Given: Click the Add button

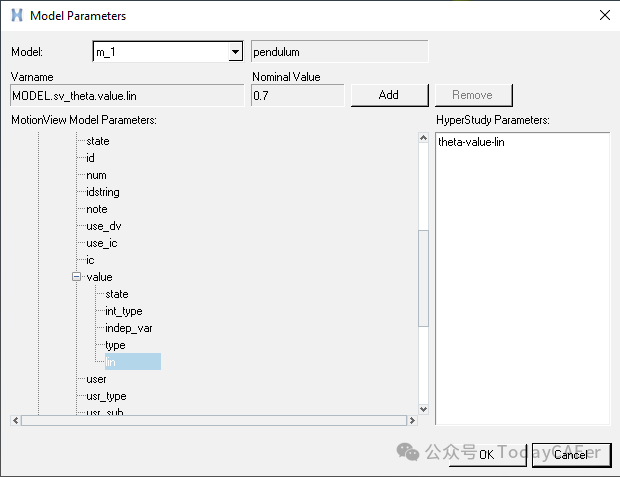Looking at the screenshot, I should click(x=389, y=95).
